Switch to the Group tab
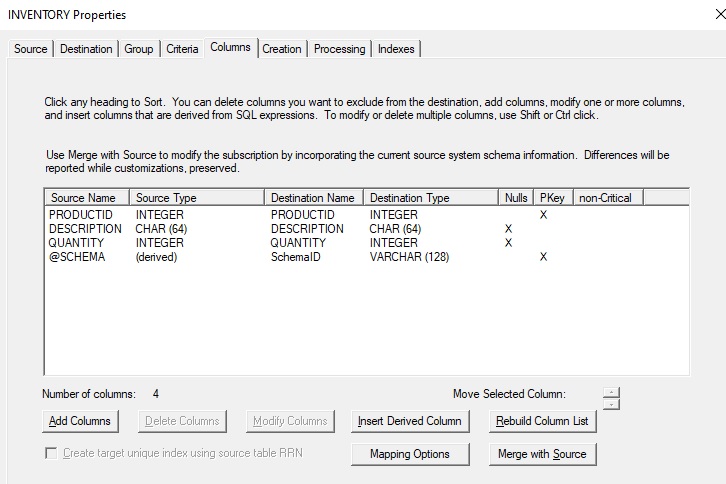The height and width of the screenshot is (484, 726). [x=138, y=49]
